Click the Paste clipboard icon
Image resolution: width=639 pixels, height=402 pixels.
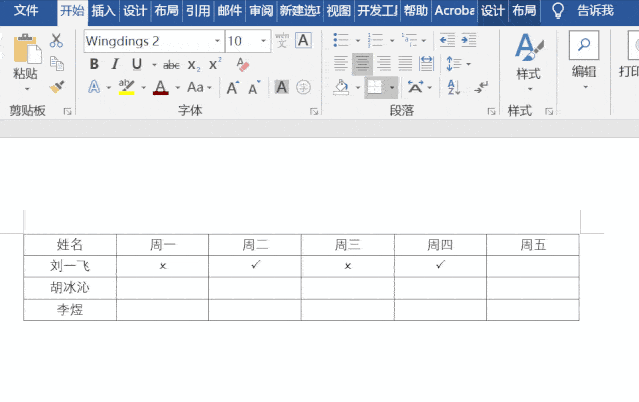tap(27, 49)
